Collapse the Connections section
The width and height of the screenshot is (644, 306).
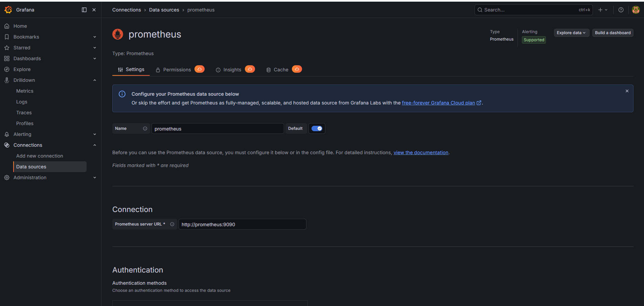(x=95, y=145)
